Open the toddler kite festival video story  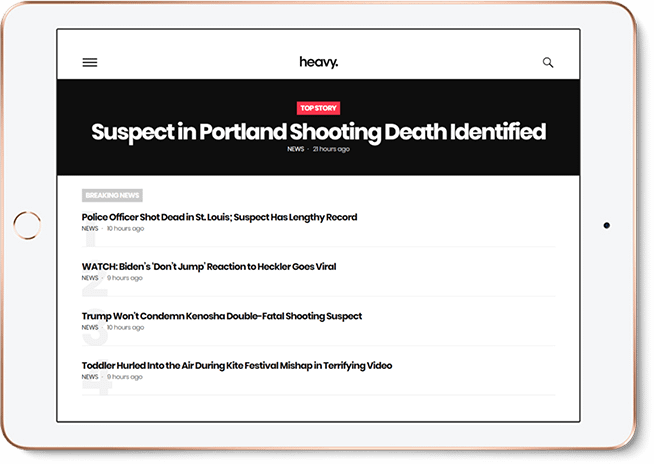pos(237,365)
